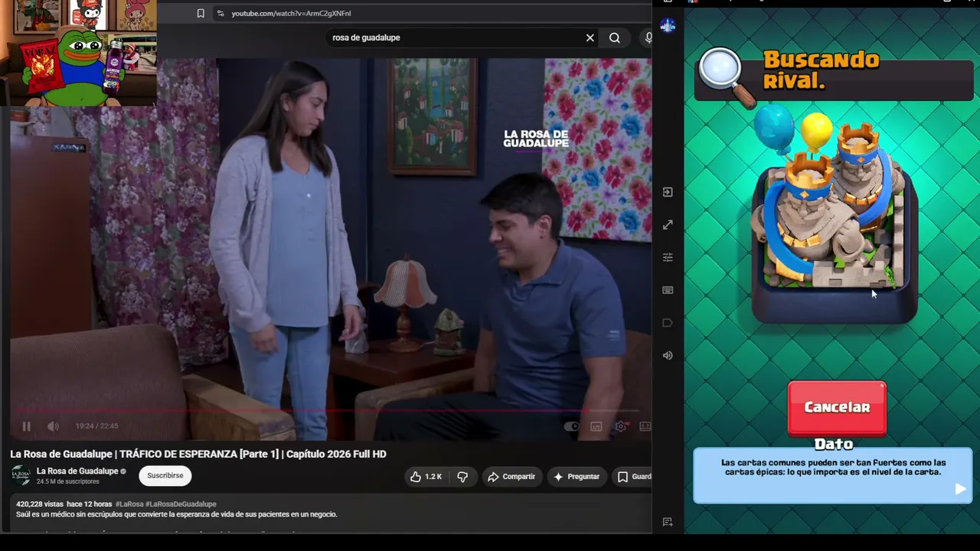Image resolution: width=980 pixels, height=551 pixels.
Task: Expand the video description text
Action: point(177,514)
